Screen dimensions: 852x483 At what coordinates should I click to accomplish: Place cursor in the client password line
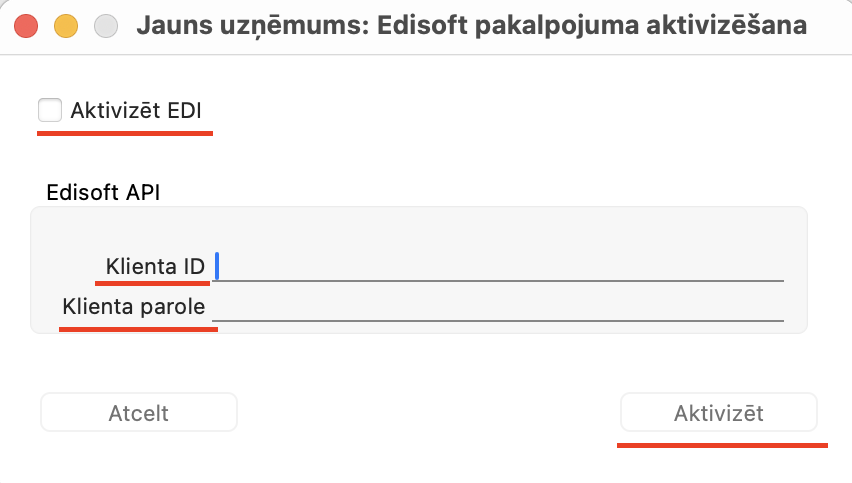498,306
